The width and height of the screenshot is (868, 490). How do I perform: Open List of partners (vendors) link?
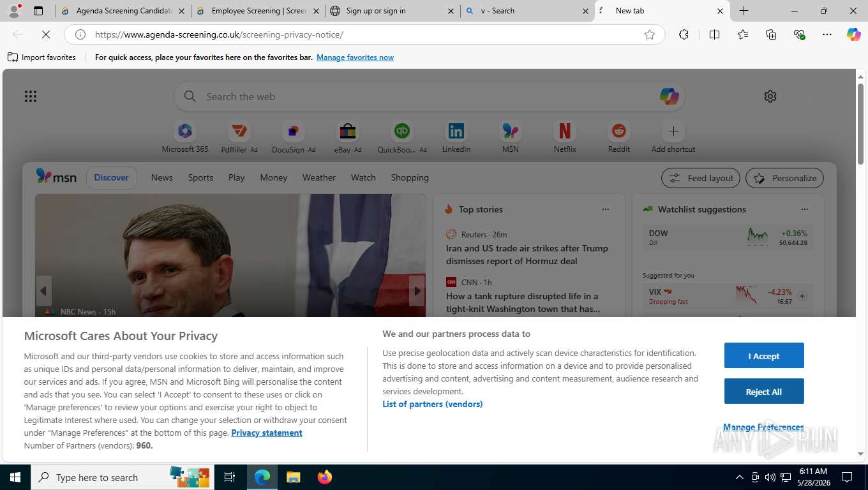[433, 404]
